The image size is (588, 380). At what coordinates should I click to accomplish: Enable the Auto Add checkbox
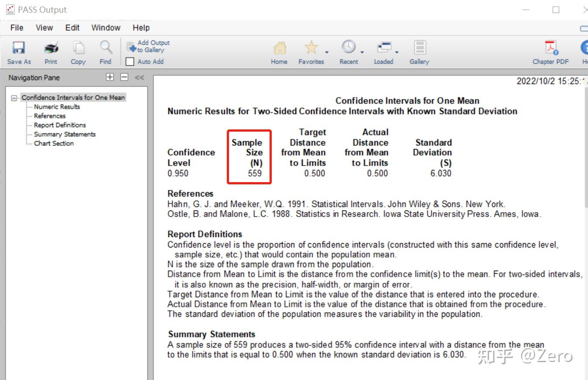point(130,61)
